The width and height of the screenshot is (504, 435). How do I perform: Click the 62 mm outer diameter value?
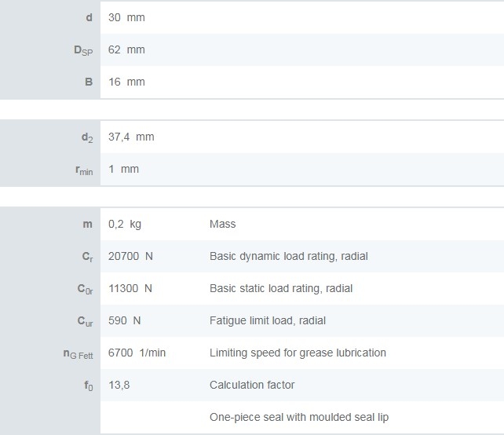[x=126, y=49]
